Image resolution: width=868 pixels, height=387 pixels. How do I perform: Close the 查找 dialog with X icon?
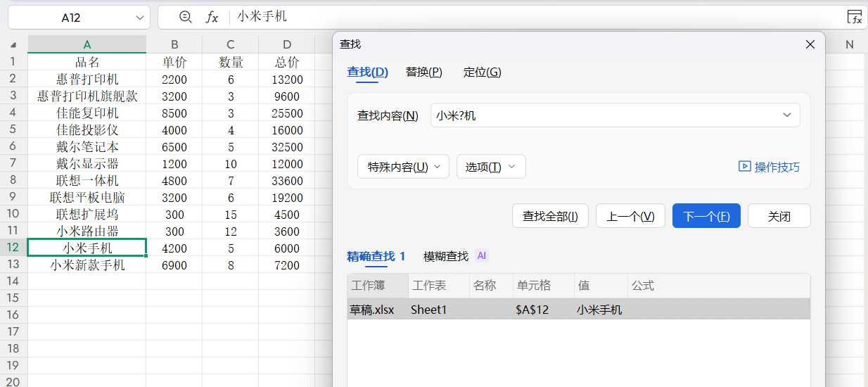(x=810, y=44)
